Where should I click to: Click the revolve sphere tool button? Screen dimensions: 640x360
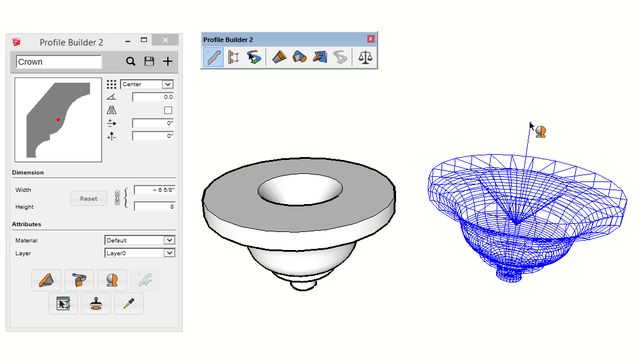pos(112,280)
